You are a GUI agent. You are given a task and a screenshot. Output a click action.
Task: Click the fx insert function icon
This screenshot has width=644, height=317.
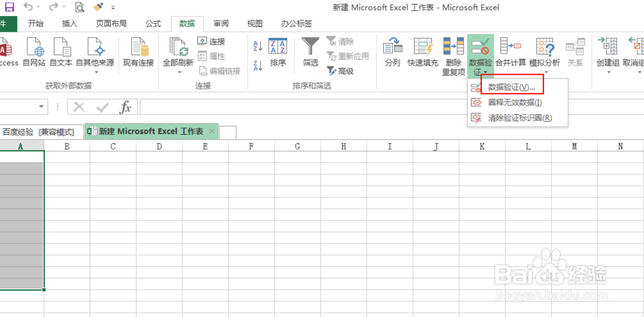click(126, 108)
